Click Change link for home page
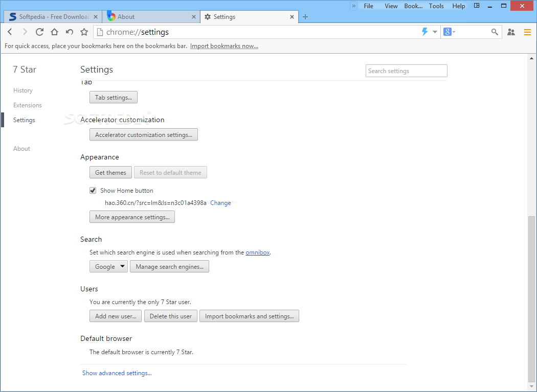 220,203
